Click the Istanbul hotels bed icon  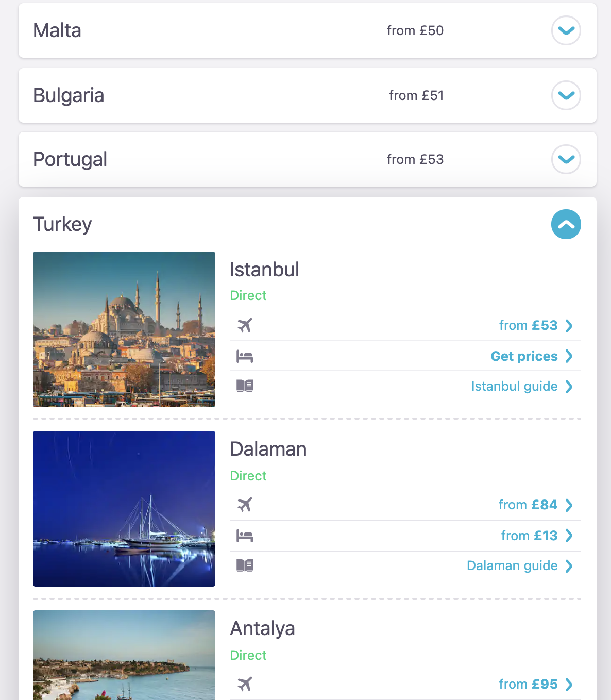245,356
